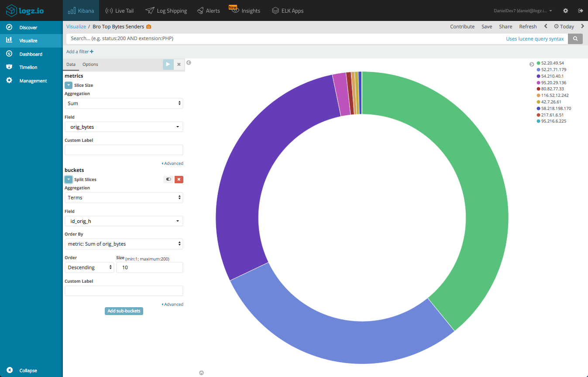Open the Insights page
Image resolution: width=588 pixels, height=377 pixels.
tap(246, 10)
